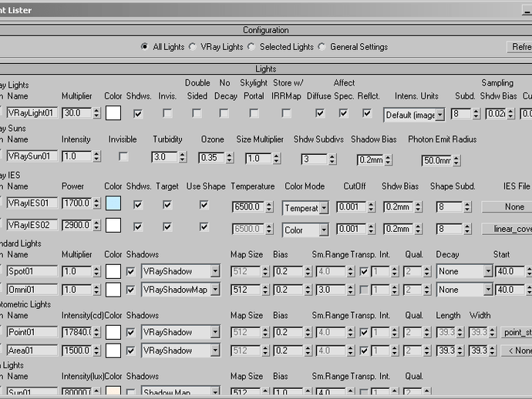Click VRayIES02 CutOff spinner arrows
The image size is (532, 399).
click(371, 230)
